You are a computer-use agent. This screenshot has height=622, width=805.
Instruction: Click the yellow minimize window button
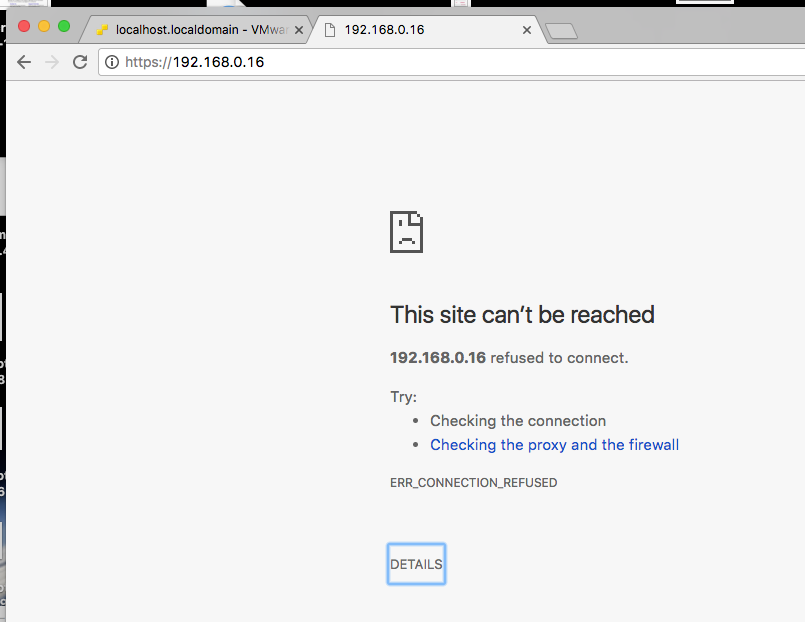point(44,26)
